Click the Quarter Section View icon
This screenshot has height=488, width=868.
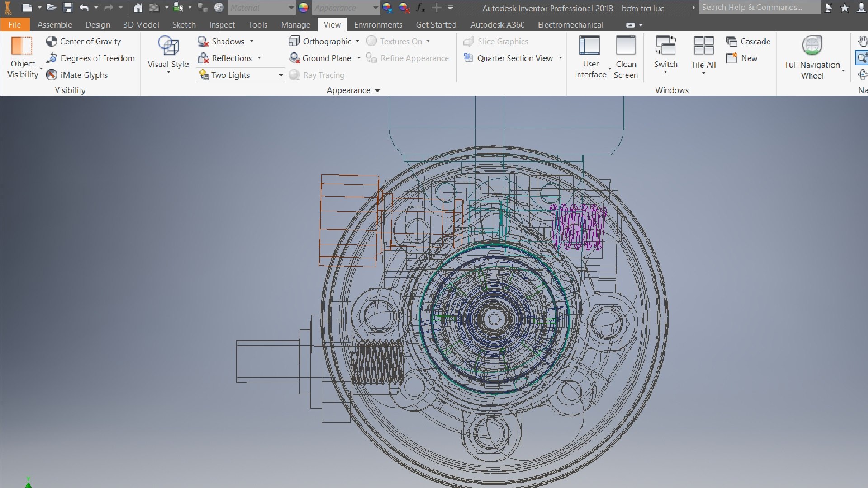pos(469,58)
